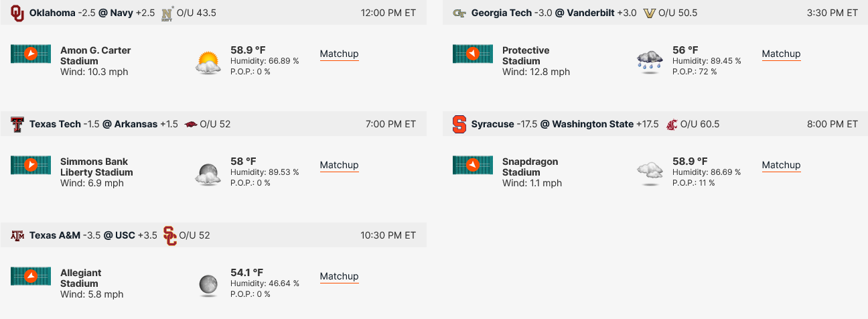Open the Matchup for Georgia Tech at Vanderbilt
868x319 pixels.
781,54
